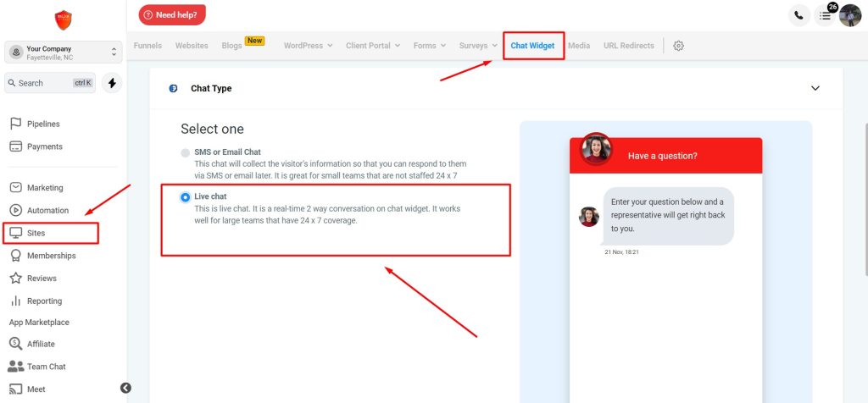Click the company avatar icon in switcher
This screenshot has height=403, width=868.
[x=16, y=52]
